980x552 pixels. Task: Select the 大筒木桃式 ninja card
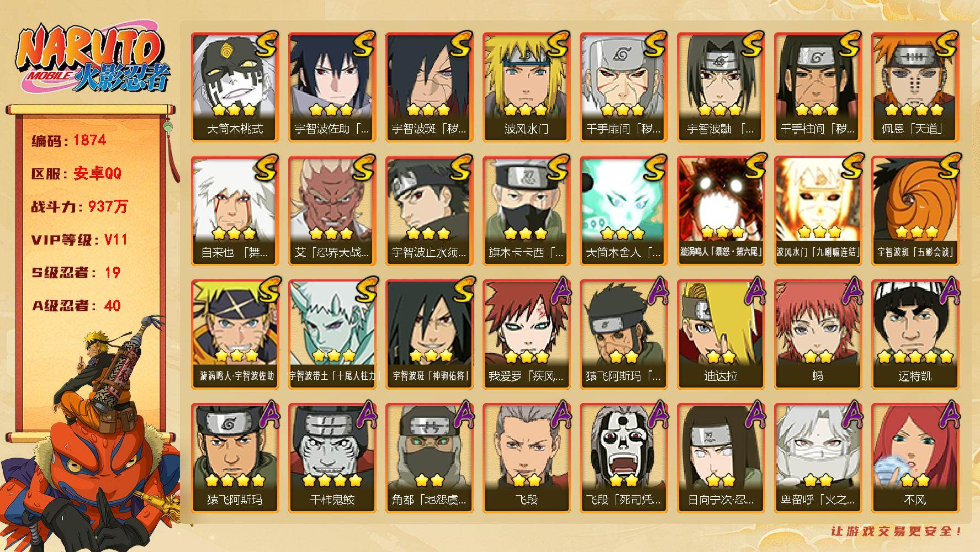tap(235, 87)
